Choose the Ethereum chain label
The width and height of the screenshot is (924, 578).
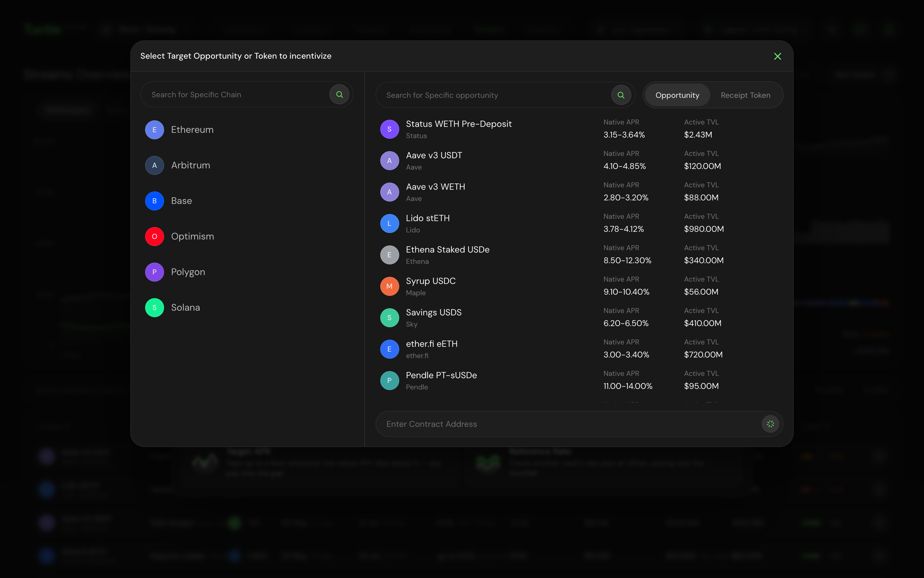pos(192,130)
